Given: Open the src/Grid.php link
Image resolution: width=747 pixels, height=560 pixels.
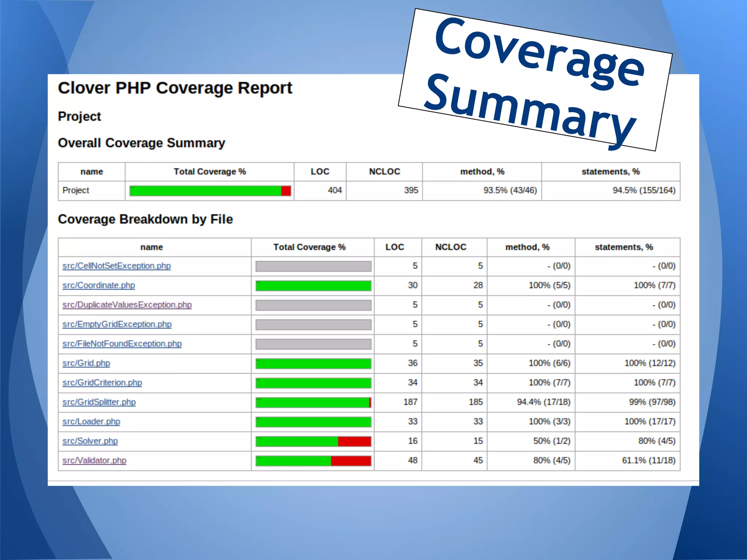Looking at the screenshot, I should pyautogui.click(x=86, y=363).
